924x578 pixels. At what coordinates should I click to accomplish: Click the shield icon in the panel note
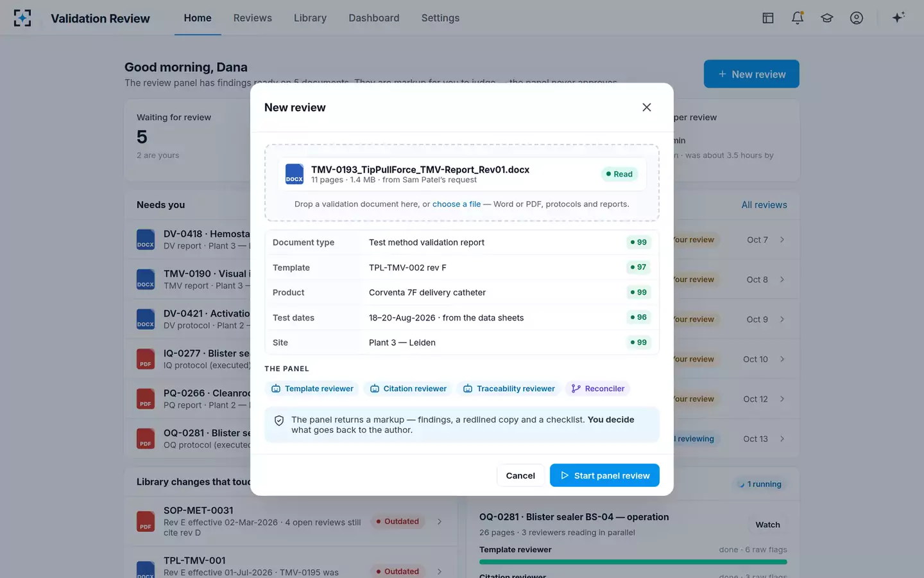tap(279, 421)
